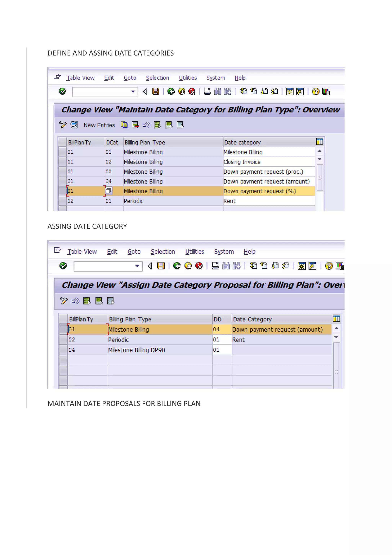Click Find binoculars icon in Maintain Date Category window
392x555 pixels.
218,91
